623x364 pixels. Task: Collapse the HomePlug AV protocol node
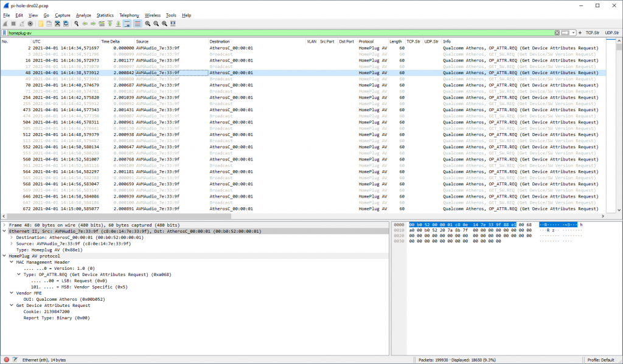point(4,256)
